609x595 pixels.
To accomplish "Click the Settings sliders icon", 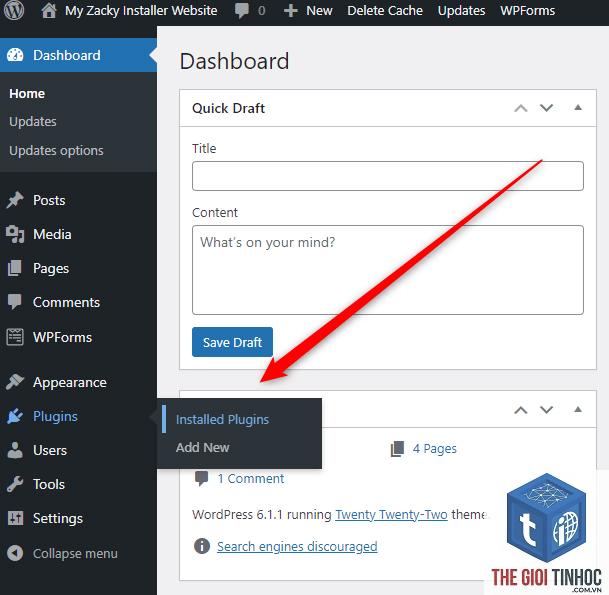I will (15, 518).
